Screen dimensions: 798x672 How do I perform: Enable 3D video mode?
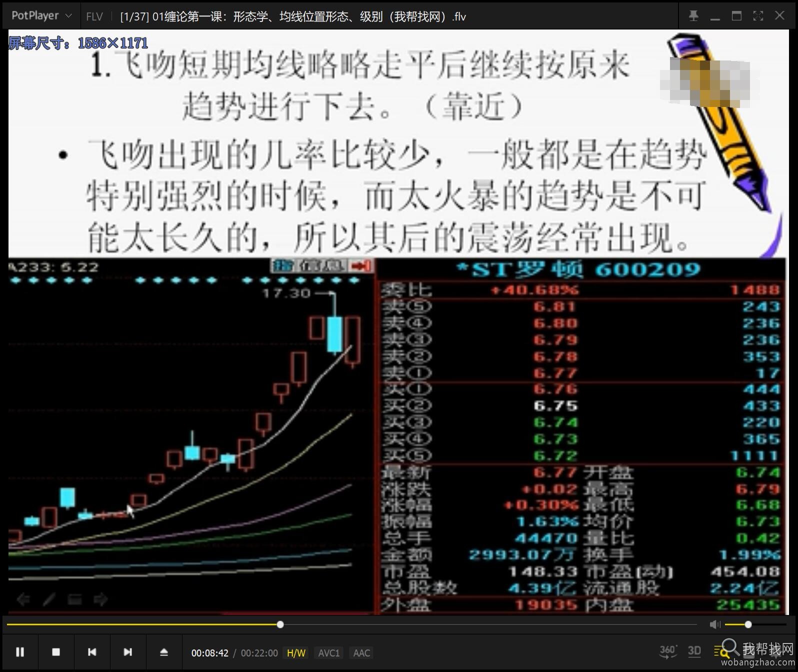[694, 651]
